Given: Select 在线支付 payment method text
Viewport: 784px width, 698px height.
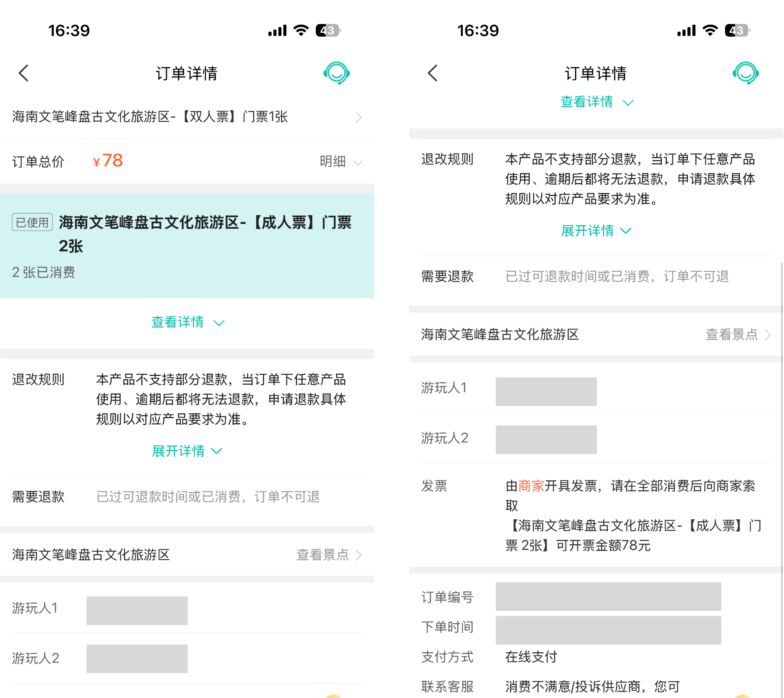Looking at the screenshot, I should [x=531, y=657].
